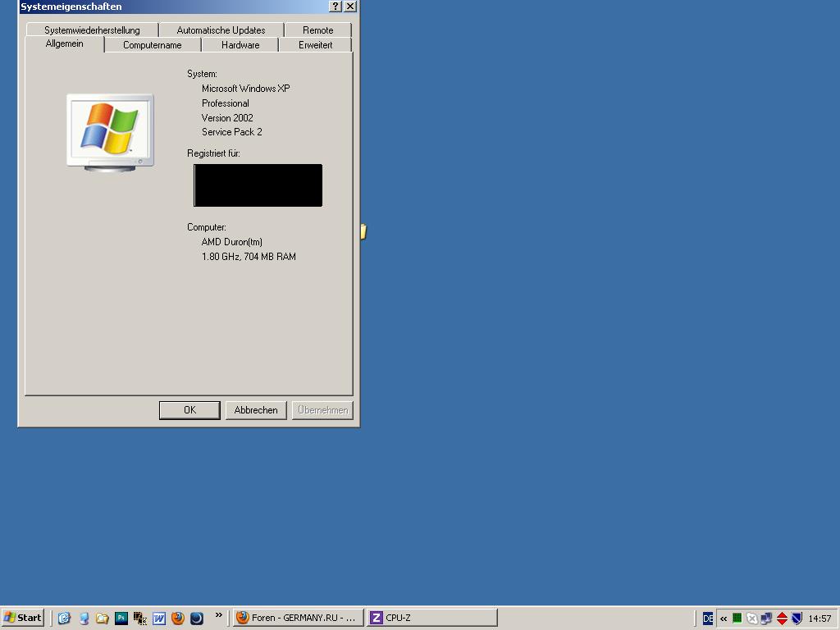Click the Microsoft Windows XP text
This screenshot has width=840, height=630.
tap(245, 89)
